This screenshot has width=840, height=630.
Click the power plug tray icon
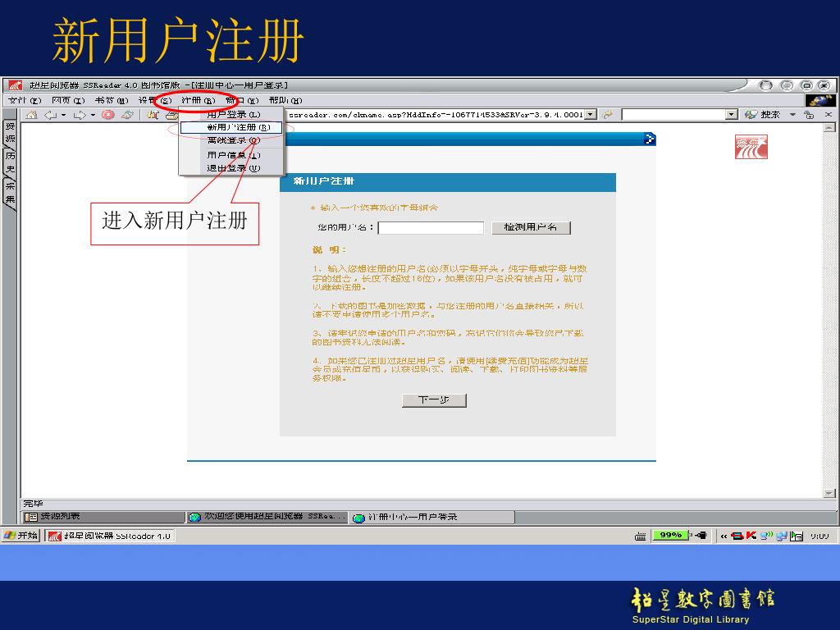[x=701, y=535]
